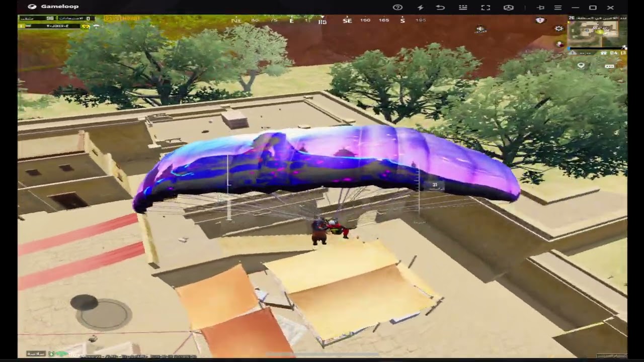The height and width of the screenshot is (362, 644).
Task: Open the Gameloop hamburger menu
Action: (558, 7)
